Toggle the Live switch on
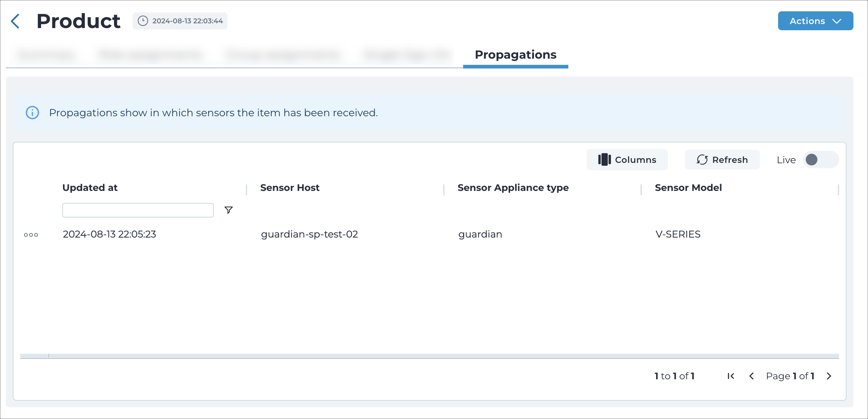The width and height of the screenshot is (868, 419). tap(820, 160)
